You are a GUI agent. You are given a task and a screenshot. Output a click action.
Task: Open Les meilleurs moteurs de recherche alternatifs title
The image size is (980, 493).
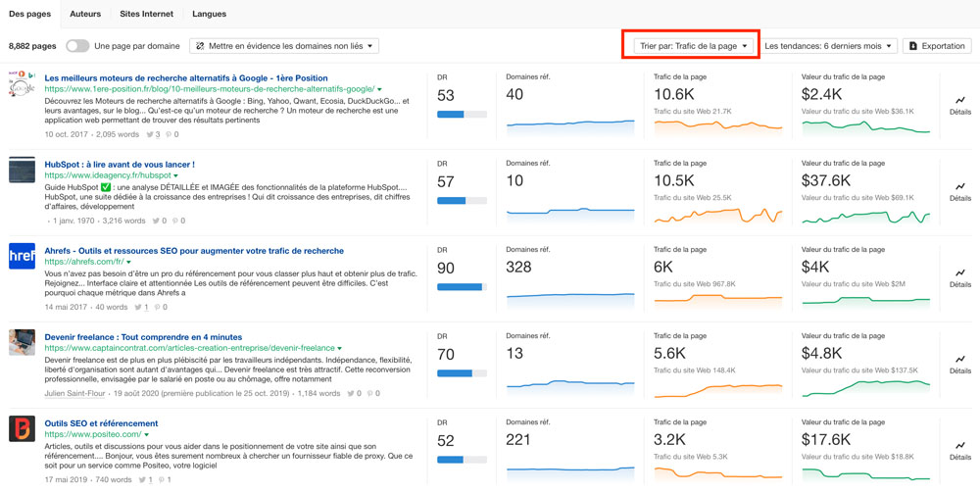186,78
